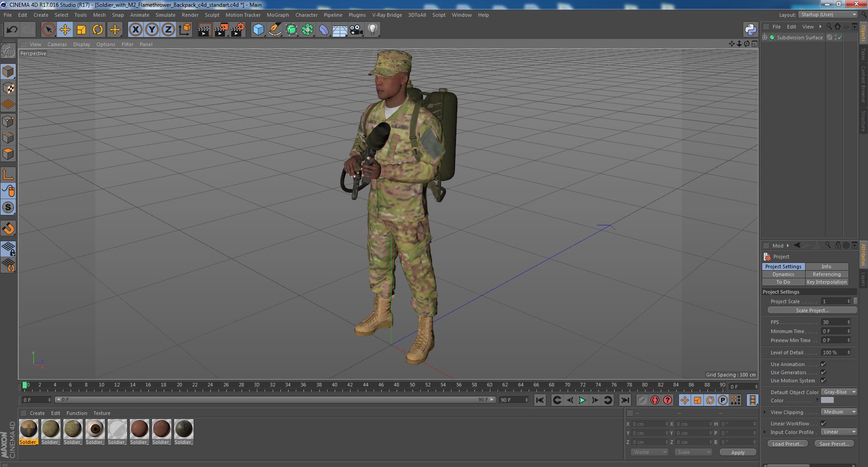Click the Undo arrow icon
The height and width of the screenshot is (467, 868).
pos(12,30)
